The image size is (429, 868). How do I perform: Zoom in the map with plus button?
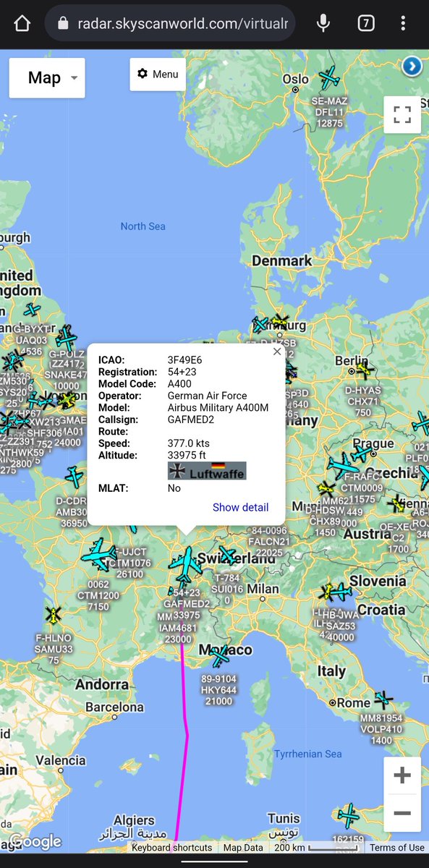click(402, 776)
